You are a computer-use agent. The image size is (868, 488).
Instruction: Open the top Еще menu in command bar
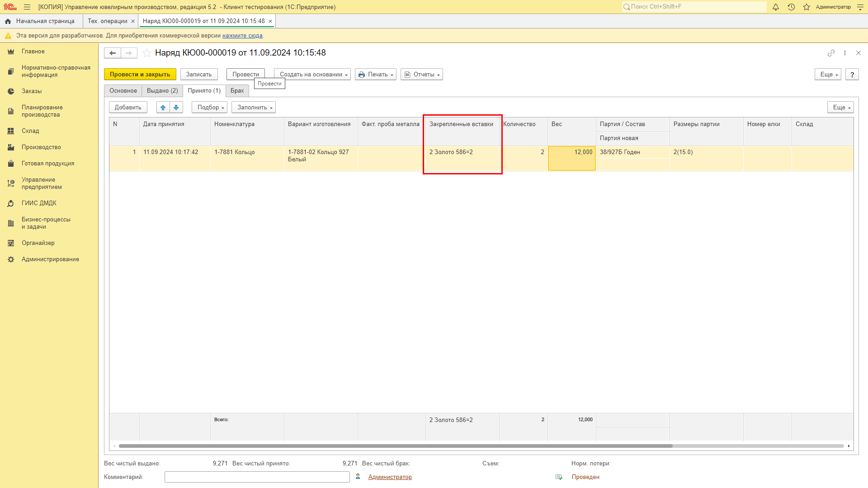click(828, 75)
